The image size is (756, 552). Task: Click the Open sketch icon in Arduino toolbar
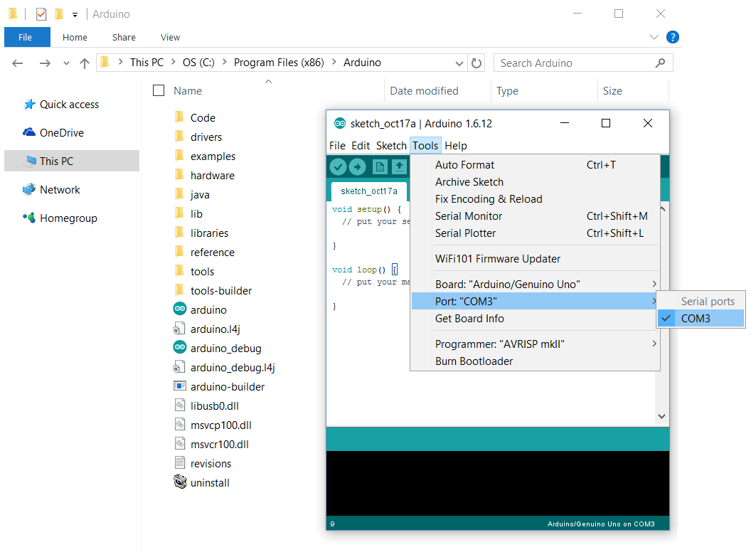[400, 166]
